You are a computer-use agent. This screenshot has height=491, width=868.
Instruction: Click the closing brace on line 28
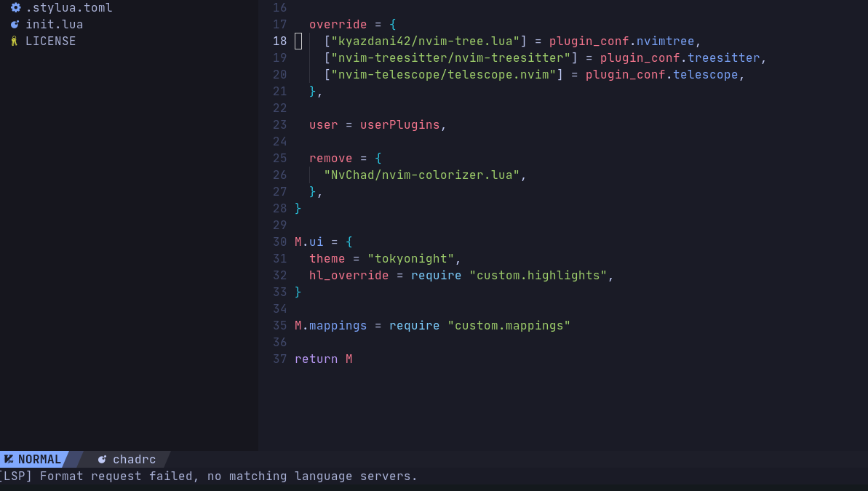coord(298,208)
